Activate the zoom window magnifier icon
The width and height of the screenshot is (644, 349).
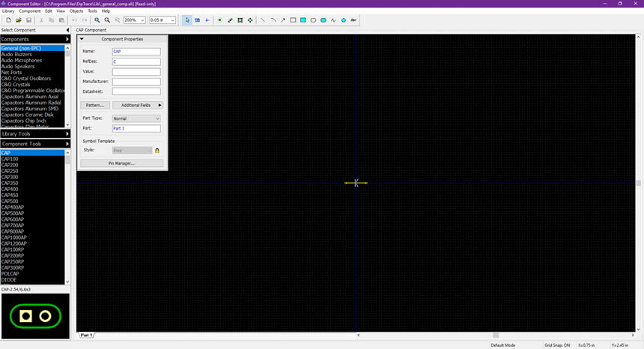(x=117, y=20)
